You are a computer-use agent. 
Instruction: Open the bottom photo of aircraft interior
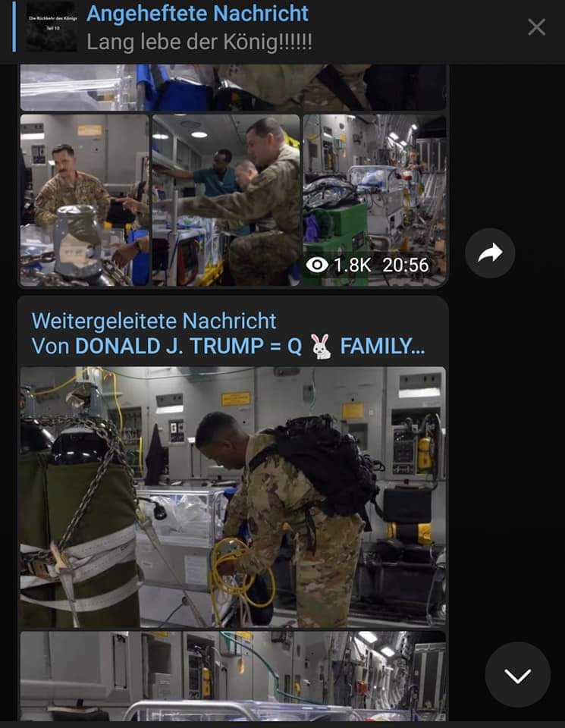(233, 676)
